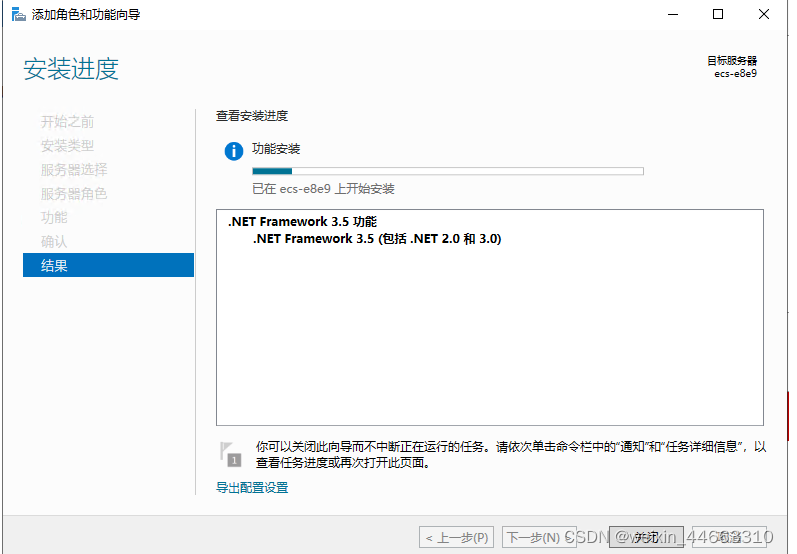Click the blue information icon beside 功能安装
Viewport: 797px width, 554px height.
[x=234, y=151]
